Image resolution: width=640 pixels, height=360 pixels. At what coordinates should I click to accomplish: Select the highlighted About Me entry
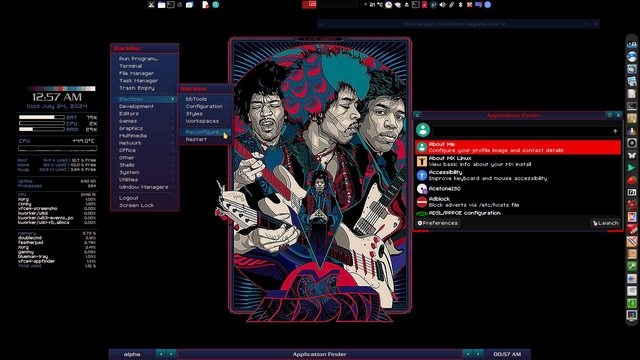518,147
